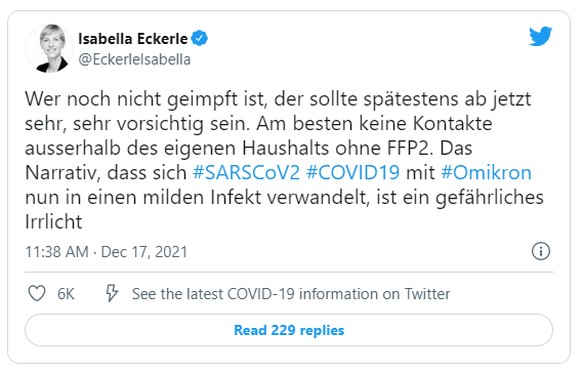Image resolution: width=582 pixels, height=373 pixels.
Task: Click the blue verified badge
Action: click(199, 38)
